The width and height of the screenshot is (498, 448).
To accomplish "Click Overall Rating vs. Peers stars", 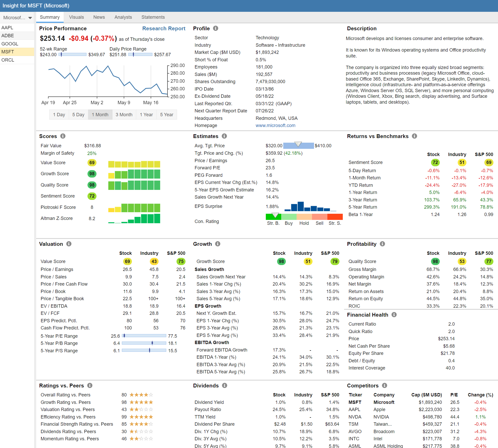I will (x=141, y=395).
